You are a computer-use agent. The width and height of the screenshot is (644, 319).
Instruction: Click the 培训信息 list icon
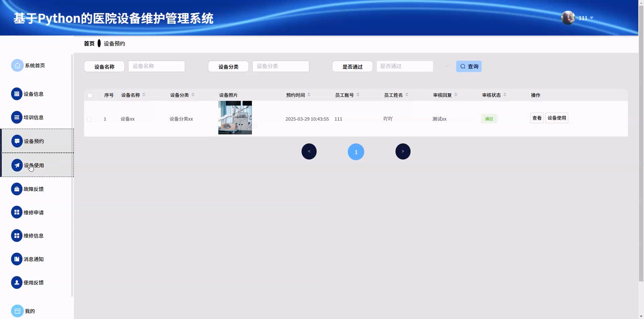(17, 117)
